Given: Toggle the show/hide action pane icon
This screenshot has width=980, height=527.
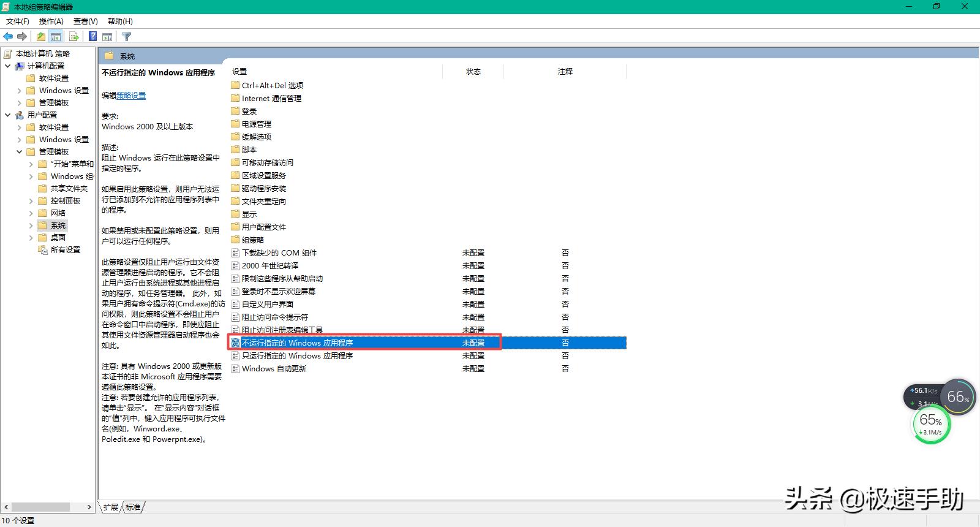Looking at the screenshot, I should click(107, 37).
